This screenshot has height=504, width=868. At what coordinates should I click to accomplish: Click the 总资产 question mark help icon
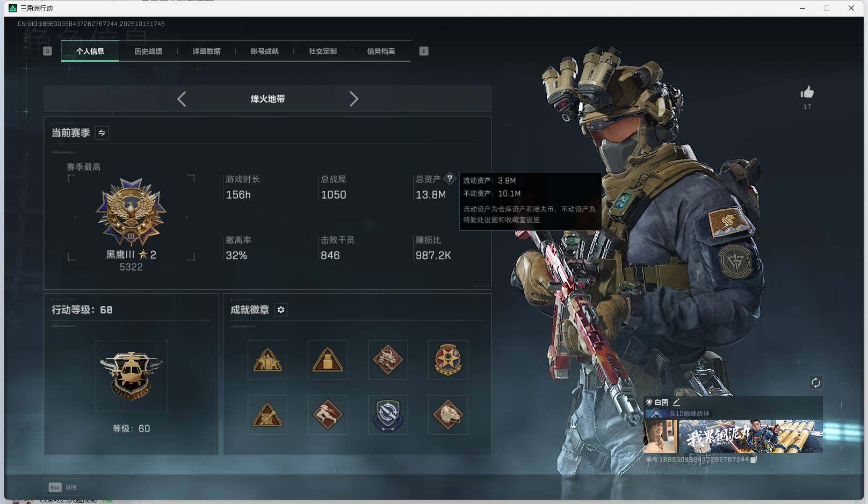coord(450,179)
